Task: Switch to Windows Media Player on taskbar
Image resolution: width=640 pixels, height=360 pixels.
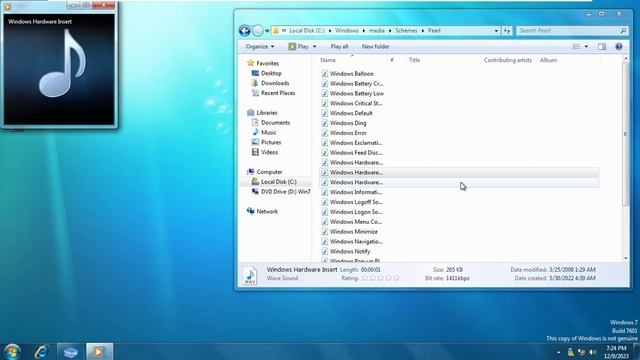Action: pyautogui.click(x=99, y=351)
